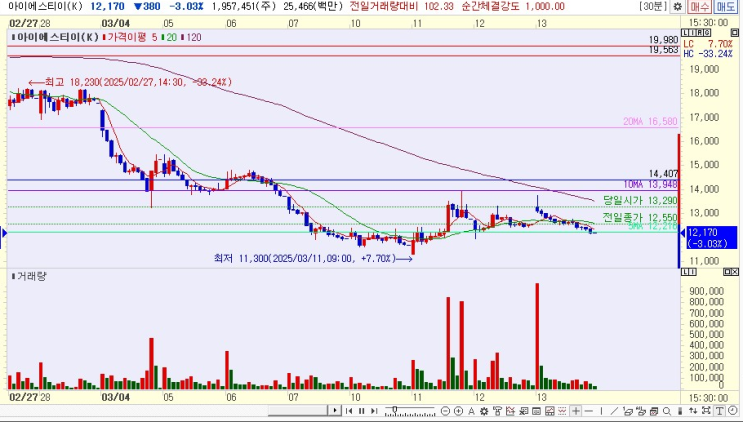Maximize the 거래량 volume panel
The height and width of the screenshot is (422, 743).
click(x=727, y=272)
